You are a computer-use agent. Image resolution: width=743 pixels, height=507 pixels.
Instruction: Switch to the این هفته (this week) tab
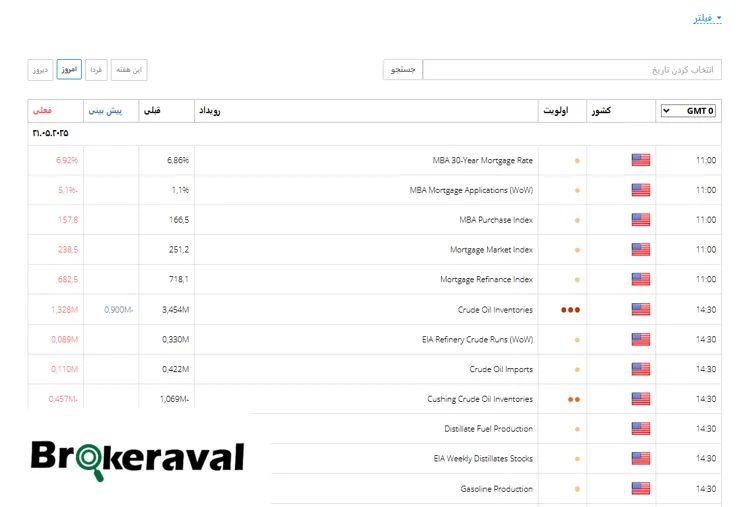point(129,70)
